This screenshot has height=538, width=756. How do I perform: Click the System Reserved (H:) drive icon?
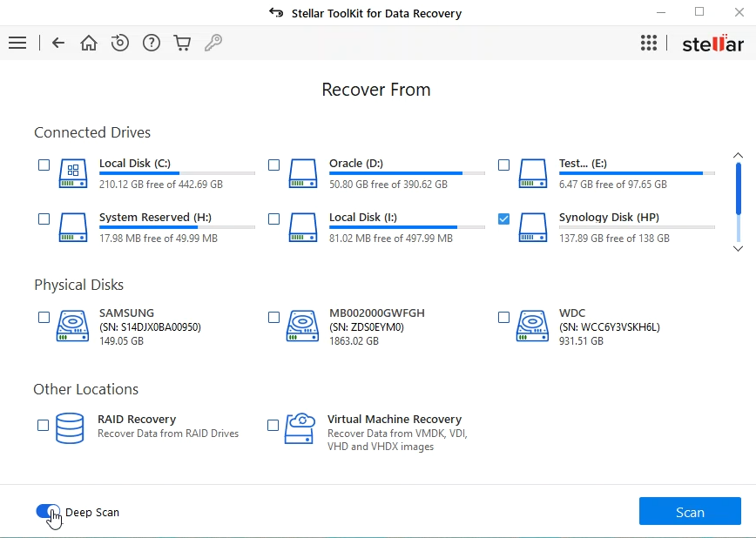[73, 227]
